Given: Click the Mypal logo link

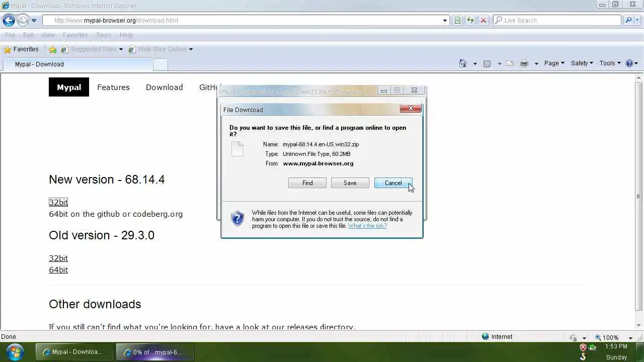Looking at the screenshot, I should pos(69,87).
